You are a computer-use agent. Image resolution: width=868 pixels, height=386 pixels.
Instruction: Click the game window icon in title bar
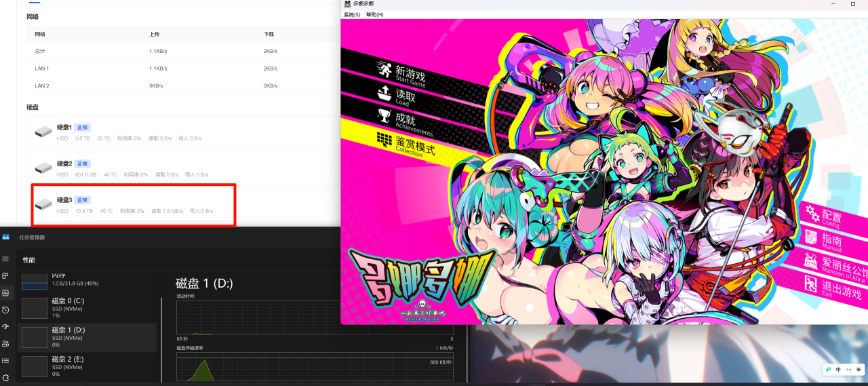point(347,4)
